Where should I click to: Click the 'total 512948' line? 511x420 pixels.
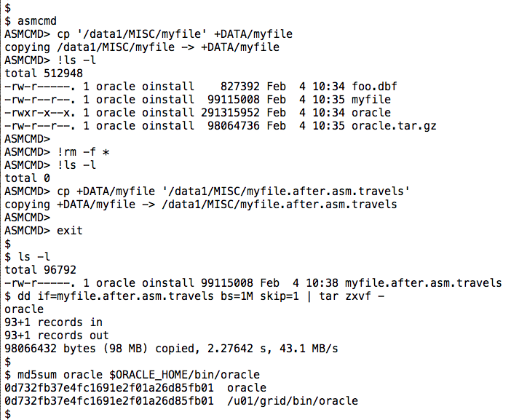[x=44, y=73]
